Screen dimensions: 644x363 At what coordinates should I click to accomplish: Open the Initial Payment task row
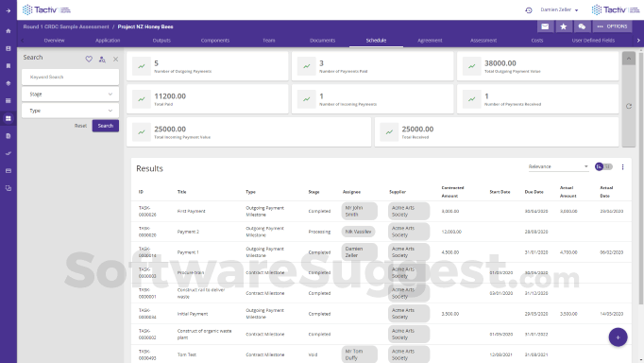pyautogui.click(x=381, y=314)
